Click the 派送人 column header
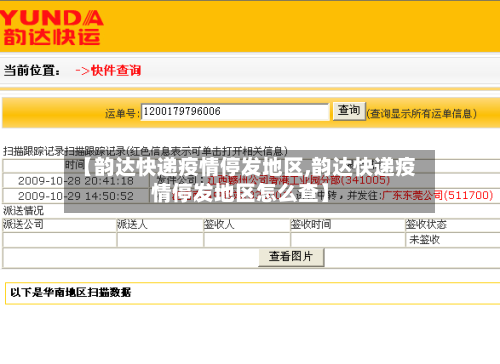500x364 pixels. point(132,224)
